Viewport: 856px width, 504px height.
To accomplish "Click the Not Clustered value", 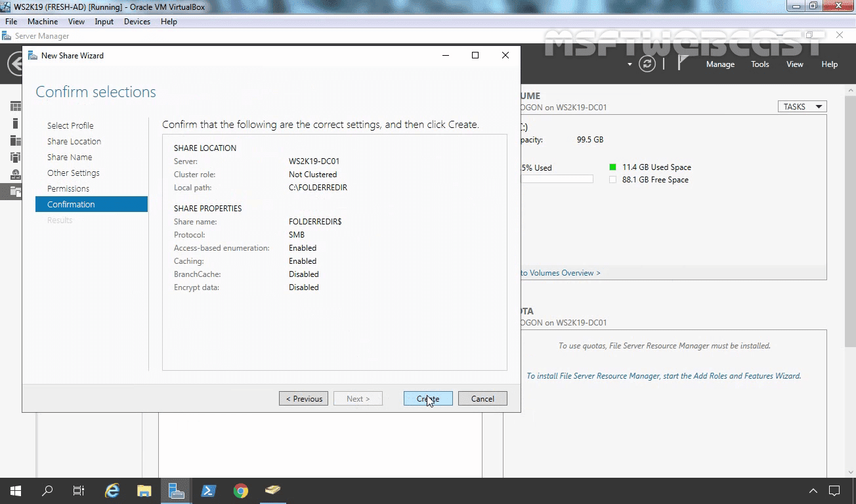I will click(312, 175).
